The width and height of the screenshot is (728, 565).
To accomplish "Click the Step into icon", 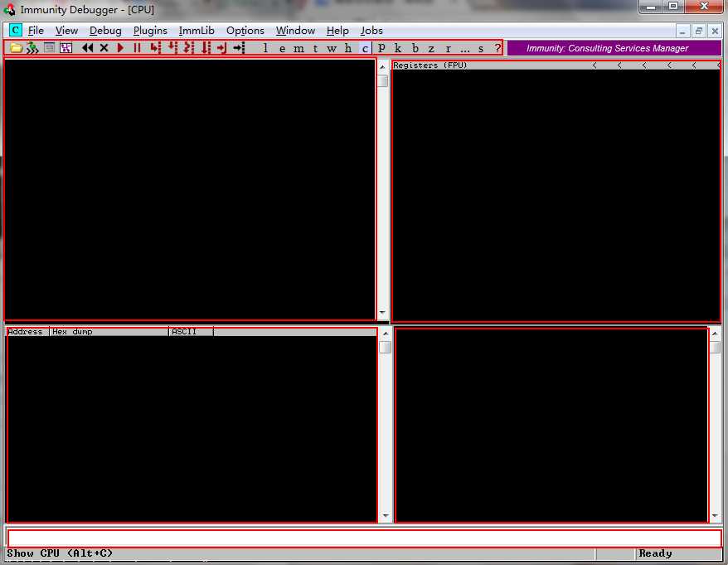I will coord(156,48).
